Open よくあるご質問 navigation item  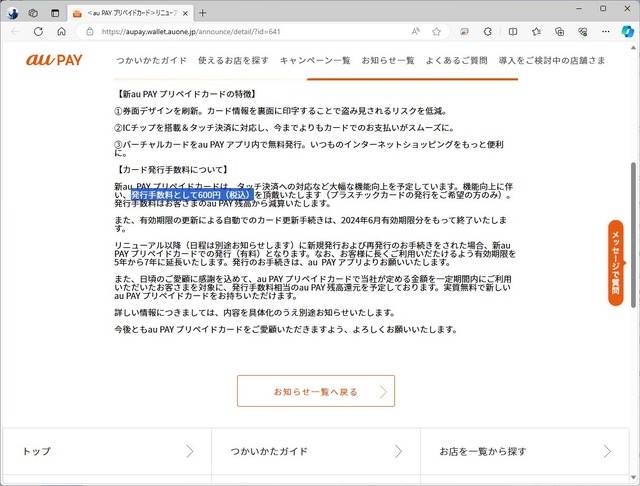pyautogui.click(x=457, y=60)
